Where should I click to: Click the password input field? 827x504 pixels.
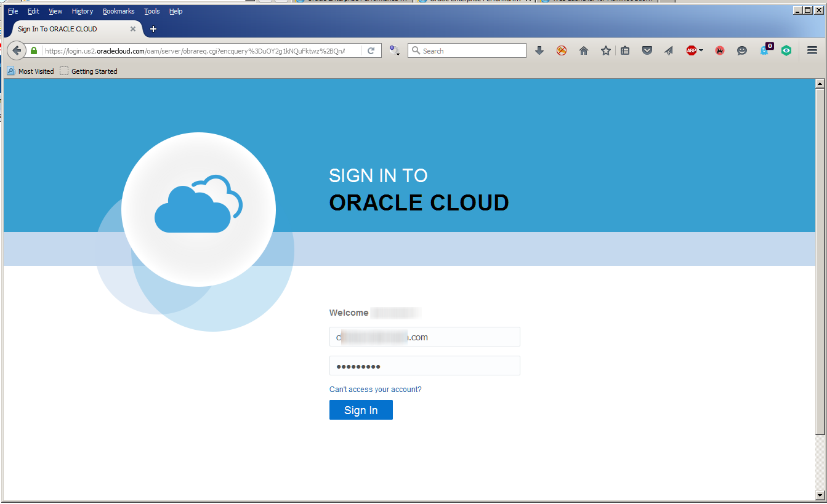(x=425, y=366)
